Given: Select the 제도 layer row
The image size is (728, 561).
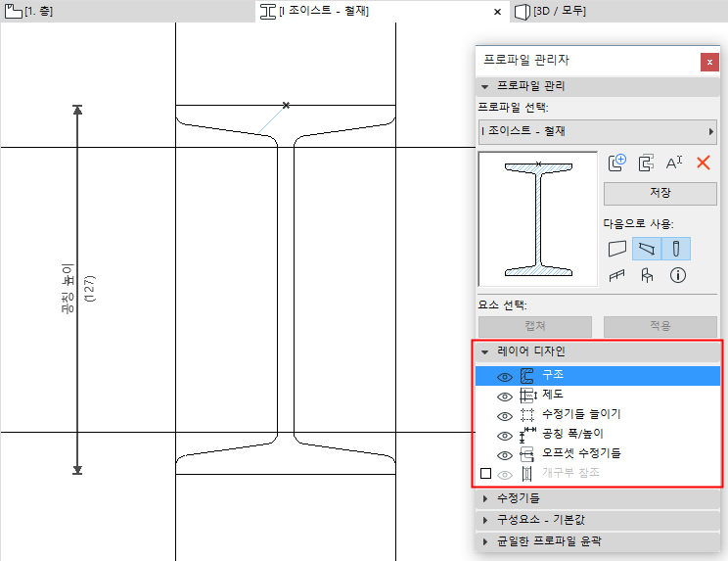Looking at the screenshot, I should [598, 396].
